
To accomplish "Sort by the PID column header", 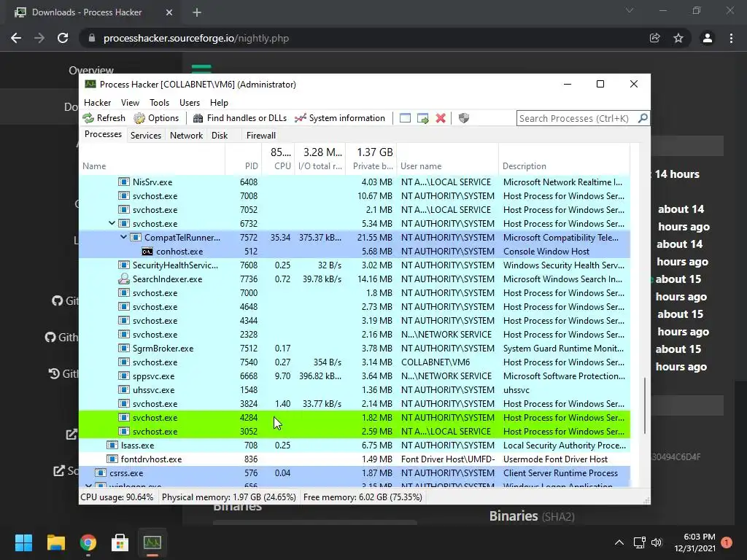I will [243, 166].
